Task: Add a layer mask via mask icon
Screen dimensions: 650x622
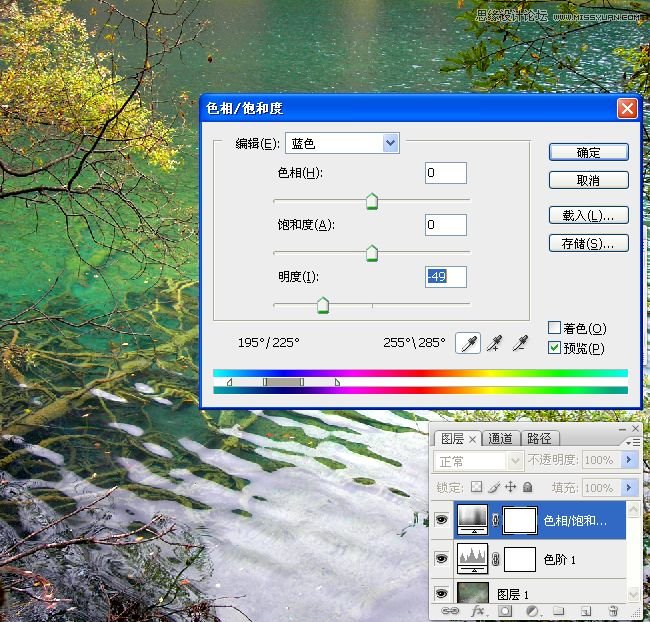Action: click(x=505, y=610)
